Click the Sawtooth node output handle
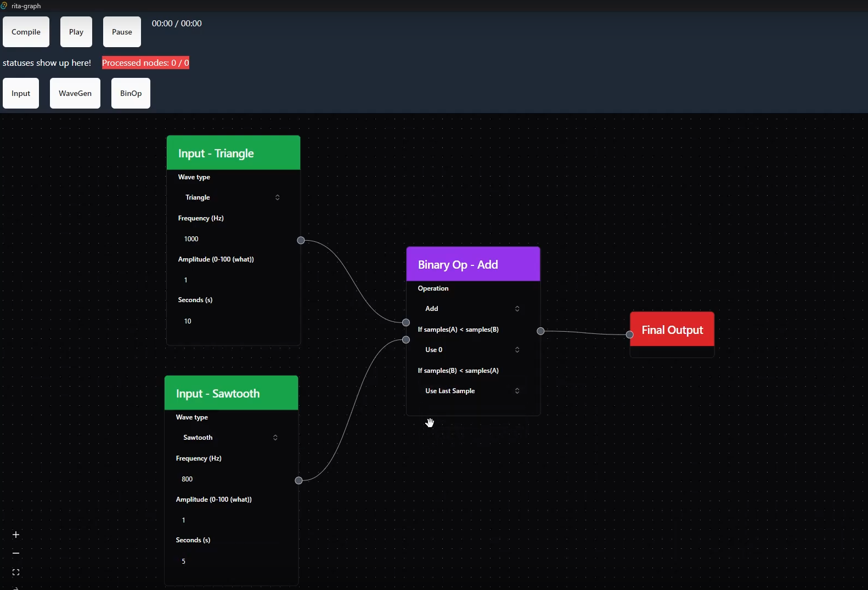 (x=298, y=480)
